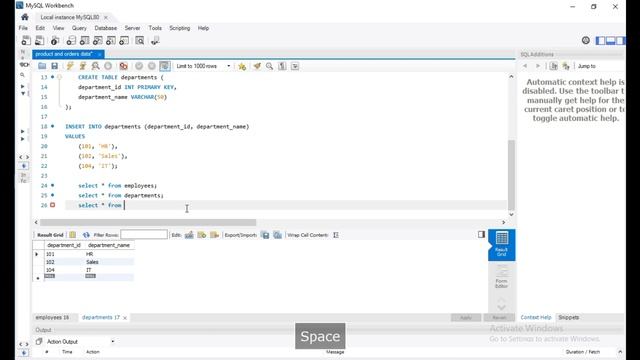Search table data icon in main toolbar
640x360 pixels.
140,40
